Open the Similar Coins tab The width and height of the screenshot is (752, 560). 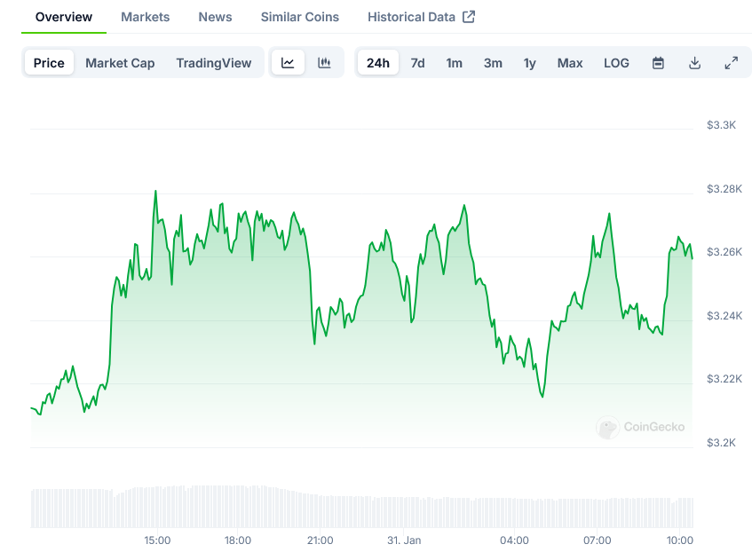click(x=299, y=17)
